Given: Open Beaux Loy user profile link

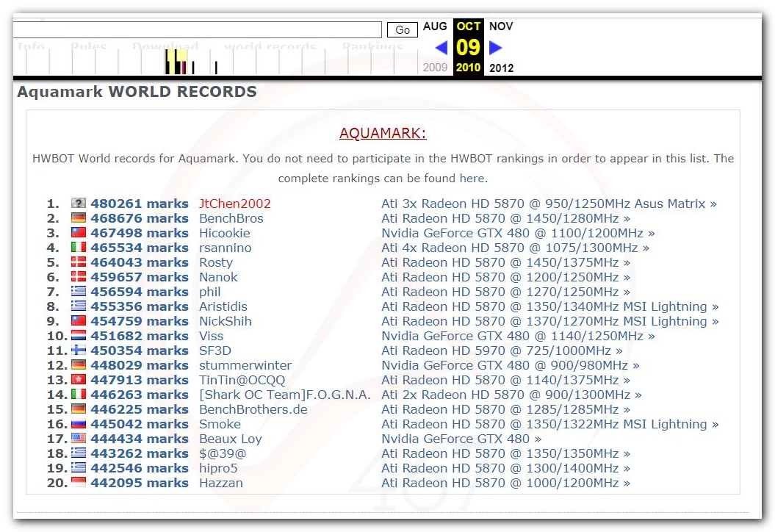Looking at the screenshot, I should point(231,439).
